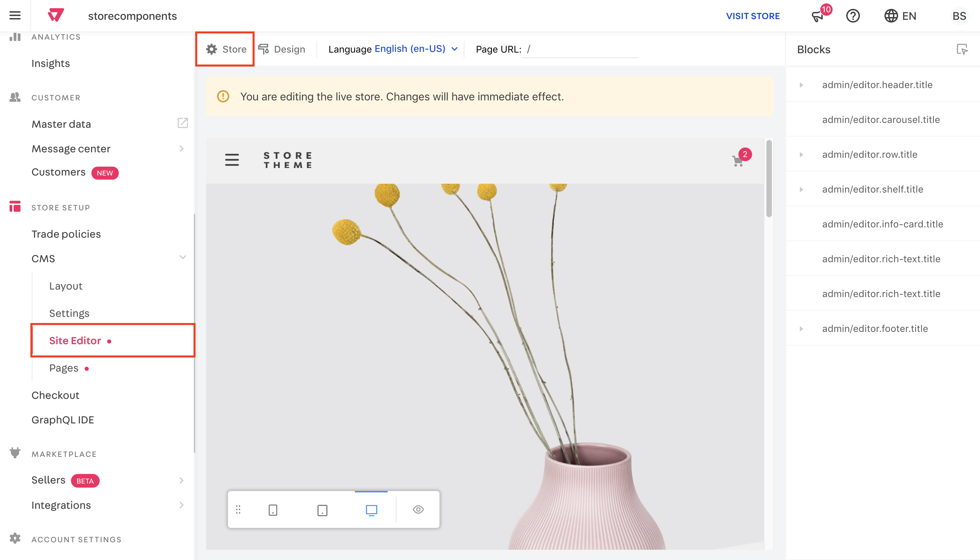This screenshot has height=560, width=980.
Task: Click the Message center entry
Action: pos(71,149)
